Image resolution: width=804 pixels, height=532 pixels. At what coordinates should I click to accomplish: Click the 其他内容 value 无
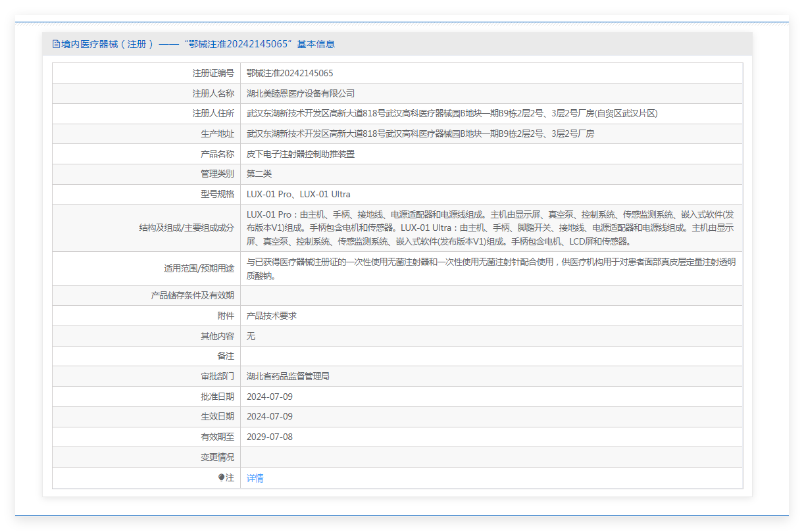(x=251, y=336)
